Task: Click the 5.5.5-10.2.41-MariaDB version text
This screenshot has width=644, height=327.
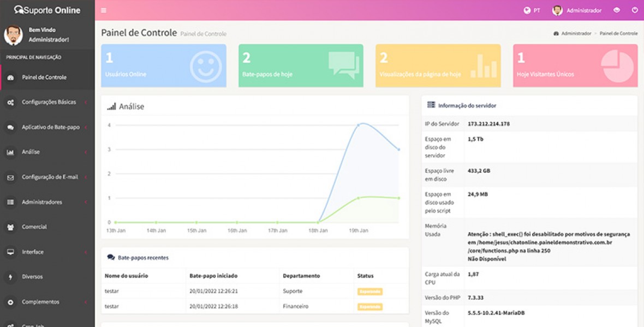Action: (x=496, y=313)
